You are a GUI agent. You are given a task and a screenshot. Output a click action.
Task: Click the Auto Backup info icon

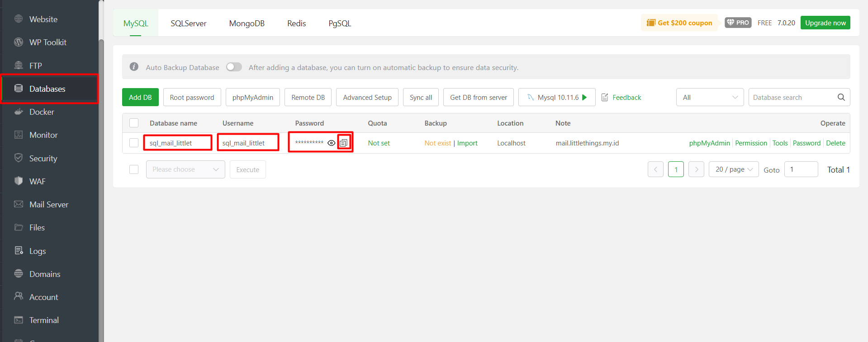(134, 67)
